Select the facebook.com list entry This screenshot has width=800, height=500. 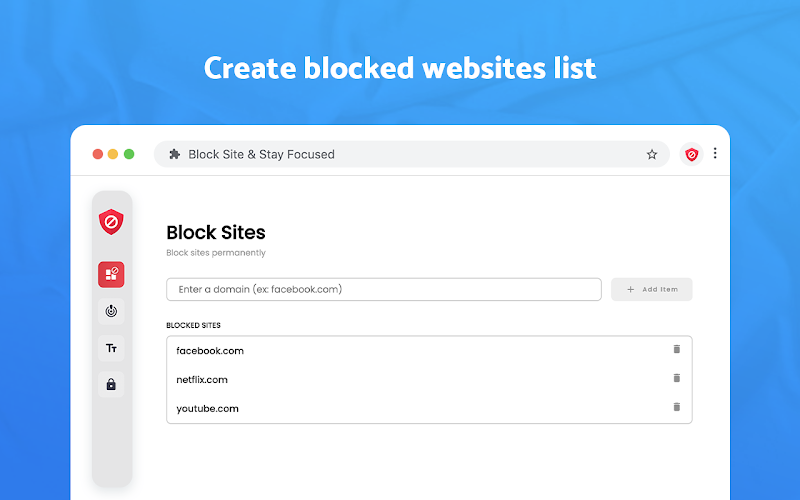429,351
